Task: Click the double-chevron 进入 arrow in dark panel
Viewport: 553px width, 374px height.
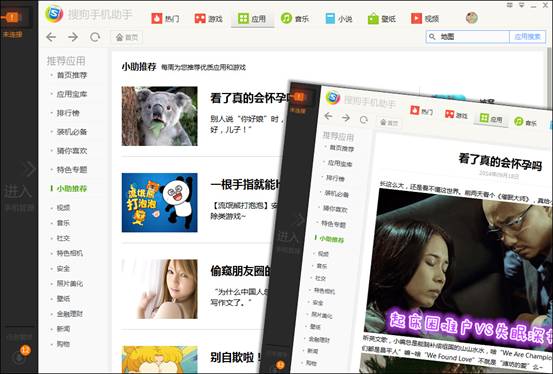Action: [x=30, y=169]
